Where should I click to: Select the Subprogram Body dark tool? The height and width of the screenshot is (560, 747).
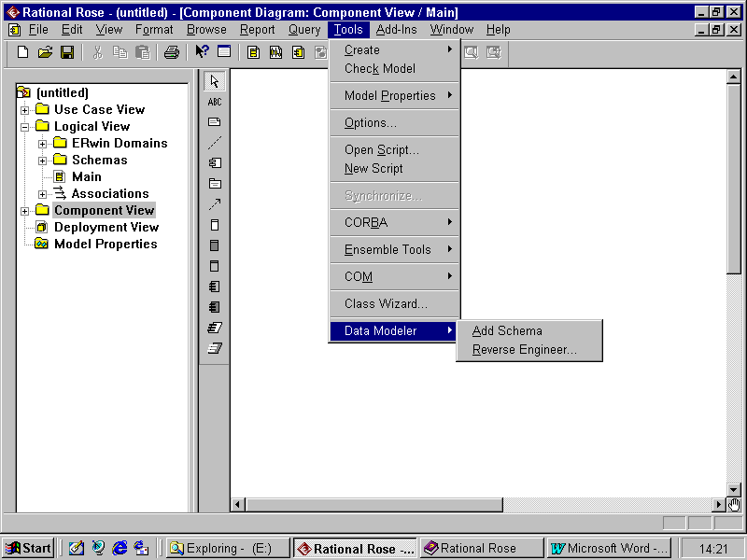point(215,245)
